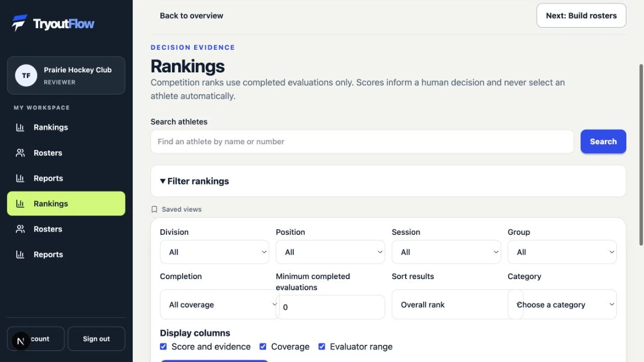Screen dimensions: 644x362
Task: Focus the Find an athlete search field
Action: [x=362, y=141]
